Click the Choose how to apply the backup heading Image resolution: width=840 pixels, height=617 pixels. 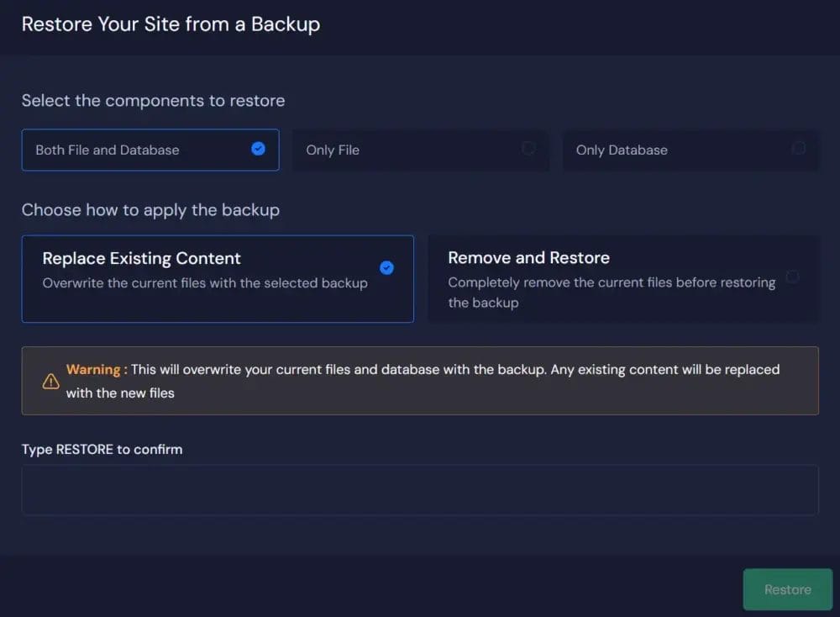(150, 210)
